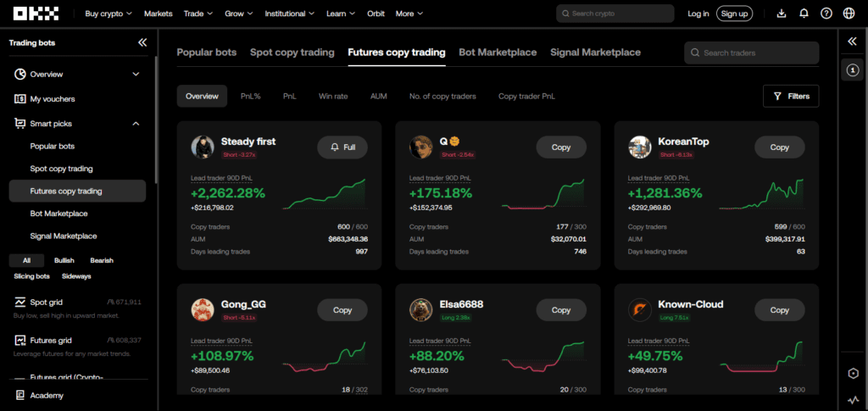Click the info icon in right panel
Screen dimensions: 868x411
pos(853,69)
